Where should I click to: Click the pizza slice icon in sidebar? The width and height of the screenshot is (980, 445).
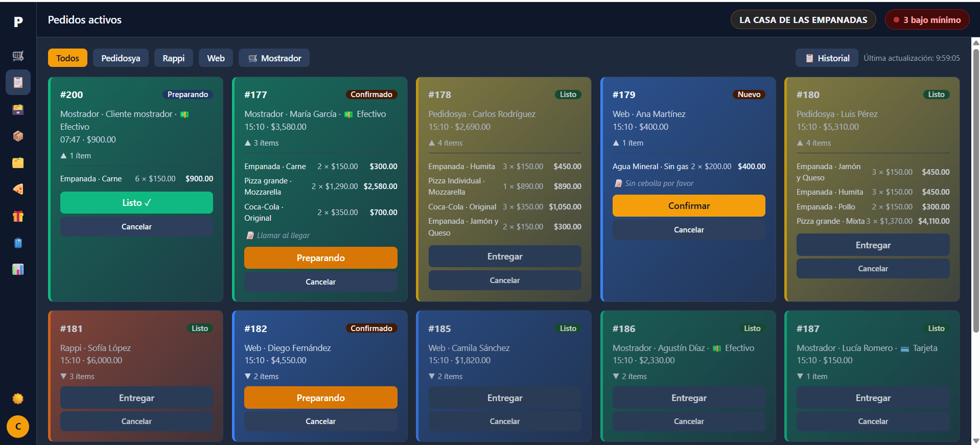[x=18, y=190]
